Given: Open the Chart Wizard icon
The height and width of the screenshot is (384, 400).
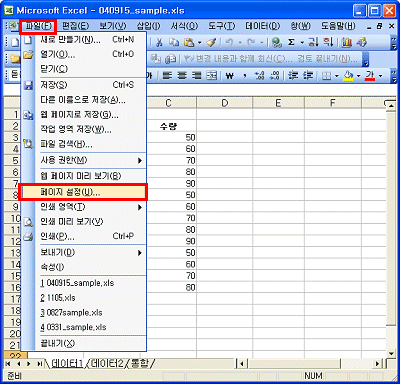Looking at the screenshot, I should pyautogui.click(x=347, y=42).
